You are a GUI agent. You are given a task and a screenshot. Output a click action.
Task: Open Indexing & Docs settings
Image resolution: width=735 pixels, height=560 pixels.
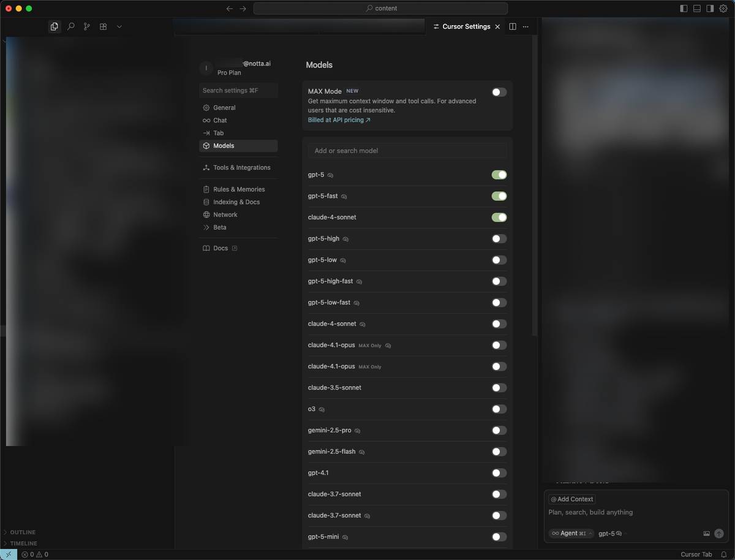pos(238,202)
